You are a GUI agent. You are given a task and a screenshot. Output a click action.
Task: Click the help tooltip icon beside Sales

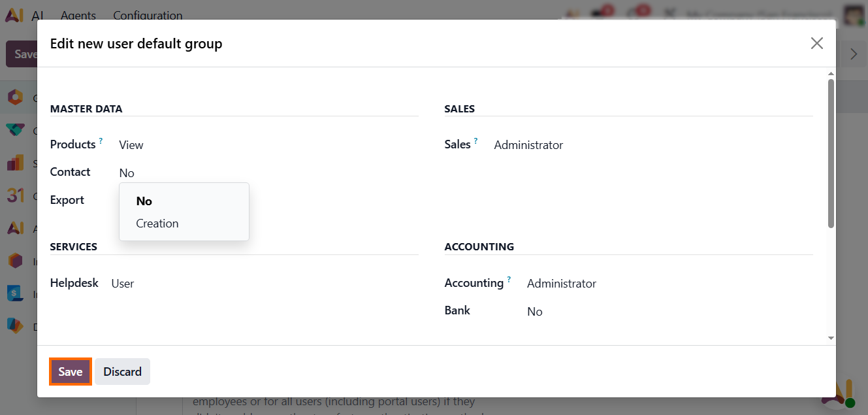[x=476, y=141]
